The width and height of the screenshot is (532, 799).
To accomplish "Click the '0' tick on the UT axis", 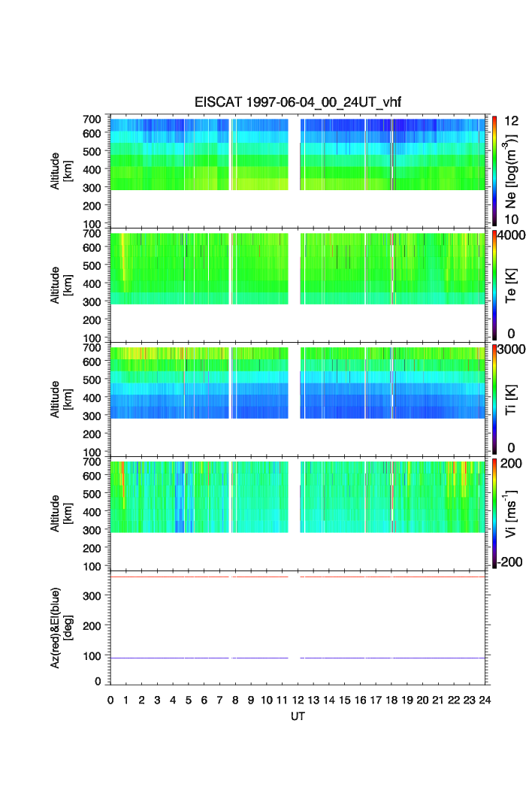I will tap(110, 700).
